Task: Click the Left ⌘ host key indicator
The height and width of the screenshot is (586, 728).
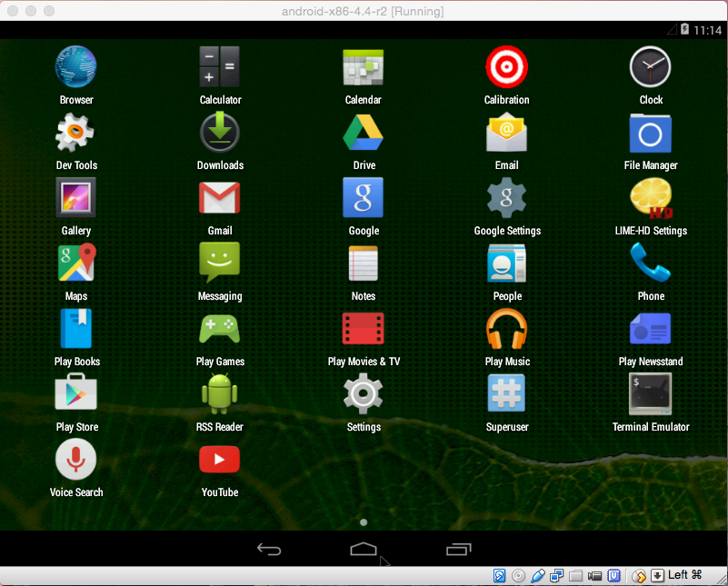Action: pos(684,575)
